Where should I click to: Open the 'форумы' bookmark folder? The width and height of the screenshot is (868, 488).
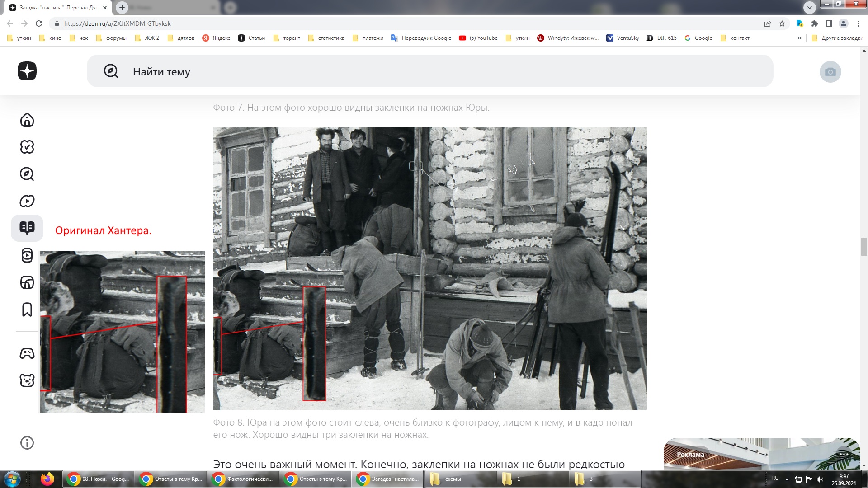pos(111,38)
